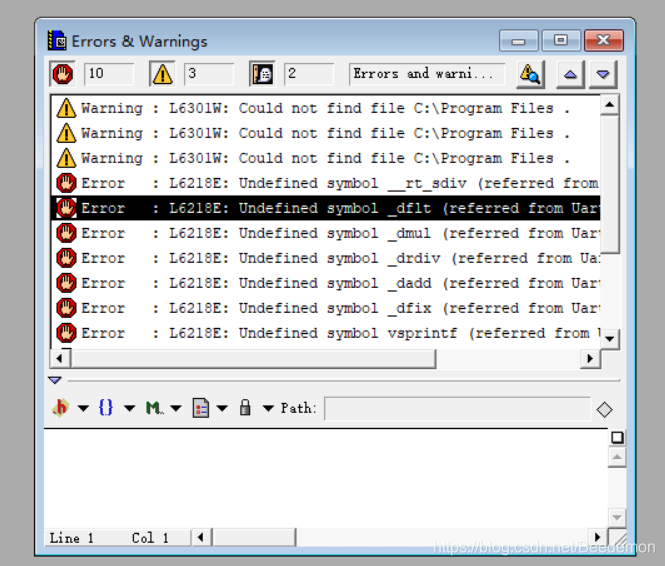Close the Errors & Warnings window
The height and width of the screenshot is (566, 665).
604,41
